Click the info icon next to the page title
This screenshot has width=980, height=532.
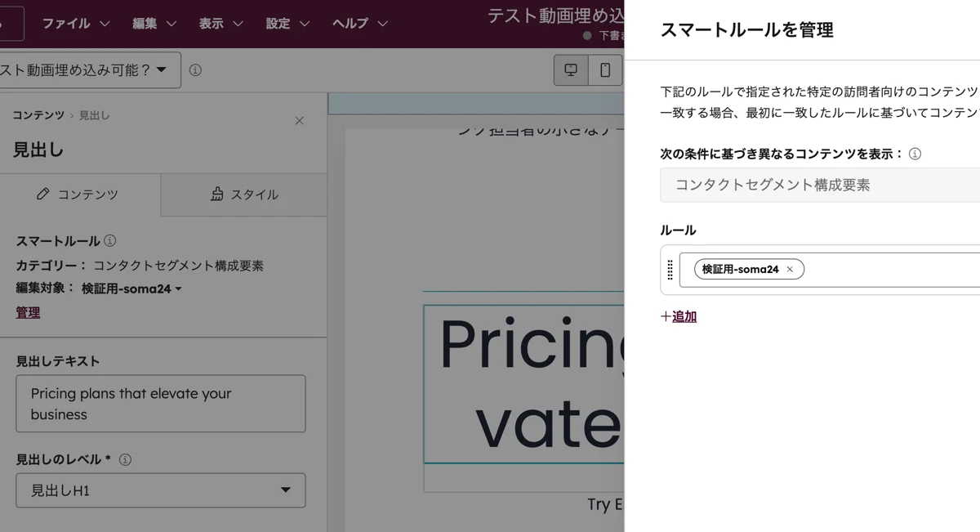click(x=195, y=70)
